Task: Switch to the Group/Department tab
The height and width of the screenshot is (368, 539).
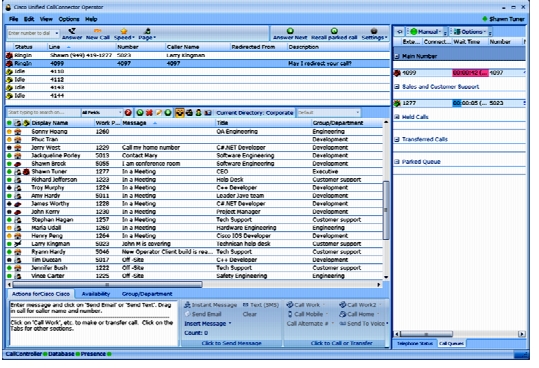Action: 147,294
